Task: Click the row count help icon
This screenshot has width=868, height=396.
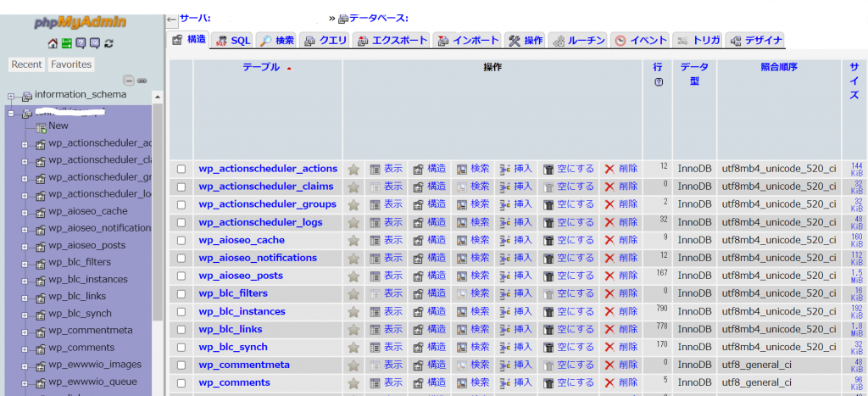Action: pos(659,81)
